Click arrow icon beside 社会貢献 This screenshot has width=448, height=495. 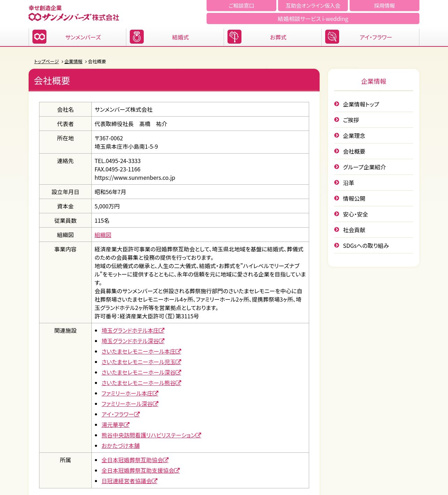337,230
